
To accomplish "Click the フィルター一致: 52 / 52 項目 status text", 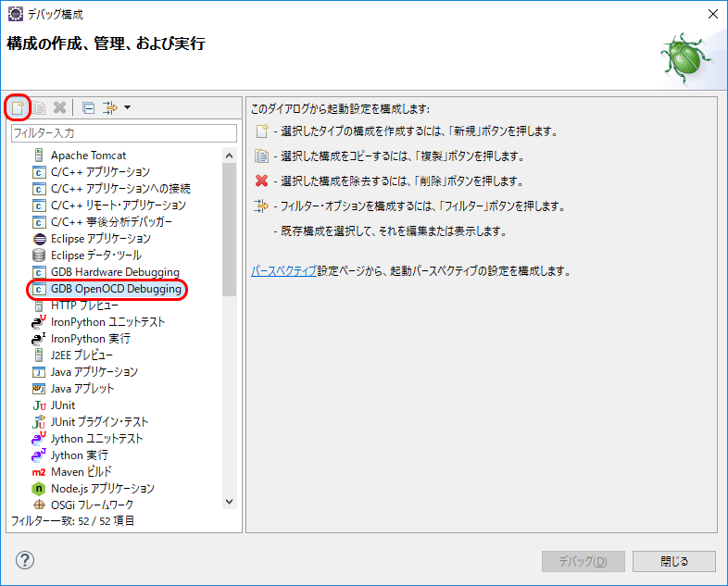I will coord(73,521).
